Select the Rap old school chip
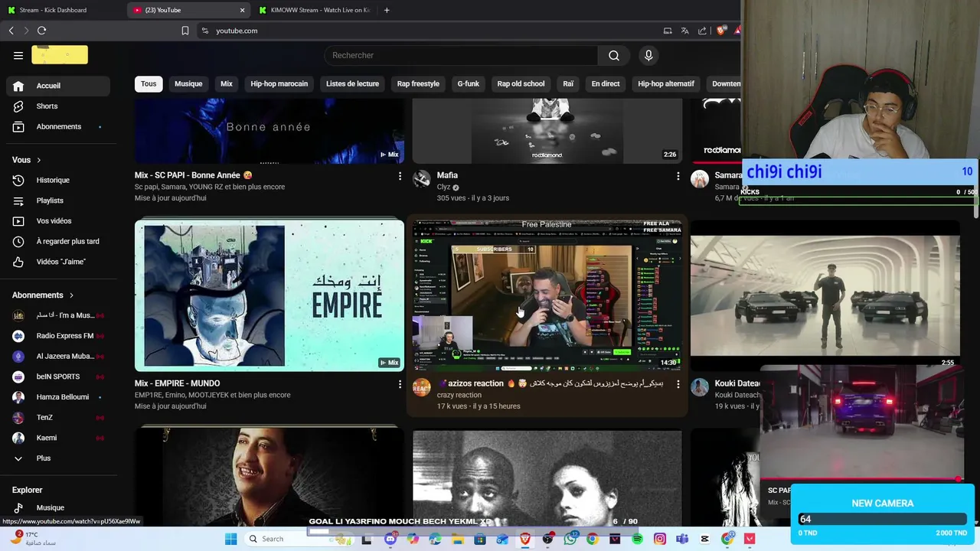The width and height of the screenshot is (980, 551). (521, 83)
